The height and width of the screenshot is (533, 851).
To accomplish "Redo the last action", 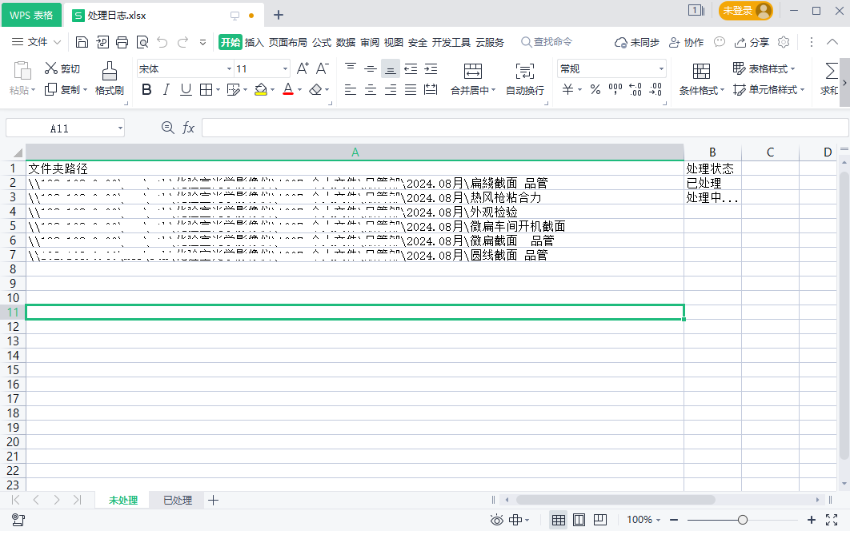I will pyautogui.click(x=183, y=42).
